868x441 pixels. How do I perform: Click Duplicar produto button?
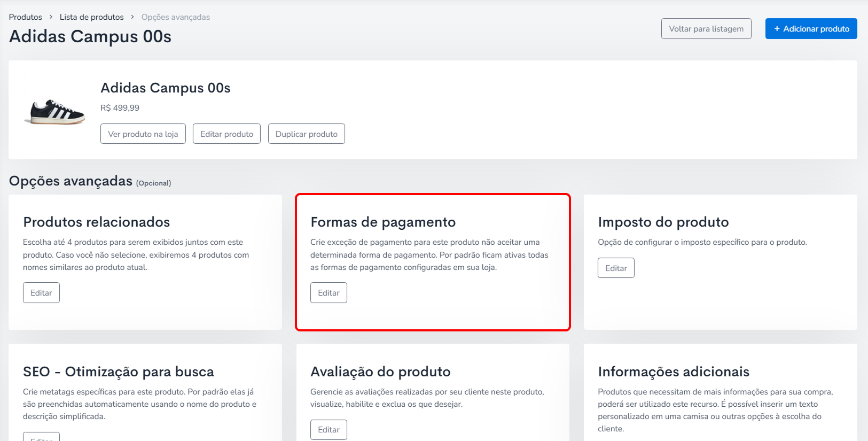pyautogui.click(x=307, y=134)
